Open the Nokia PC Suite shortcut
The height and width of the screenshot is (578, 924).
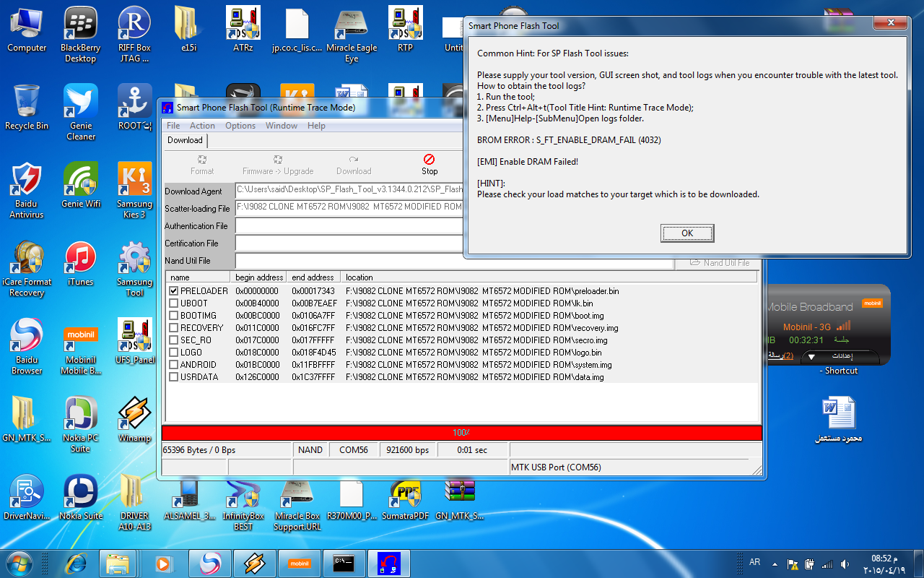[81, 425]
